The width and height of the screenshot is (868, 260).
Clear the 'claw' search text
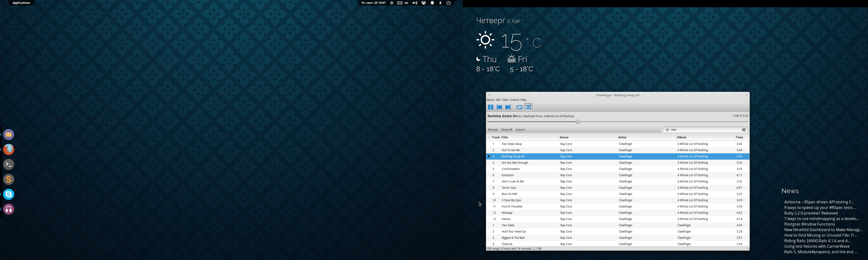click(744, 130)
